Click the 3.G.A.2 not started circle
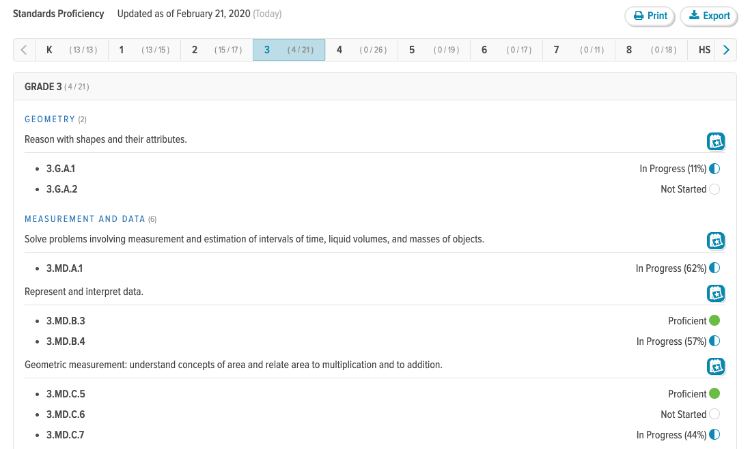This screenshot has width=750, height=449. point(714,189)
